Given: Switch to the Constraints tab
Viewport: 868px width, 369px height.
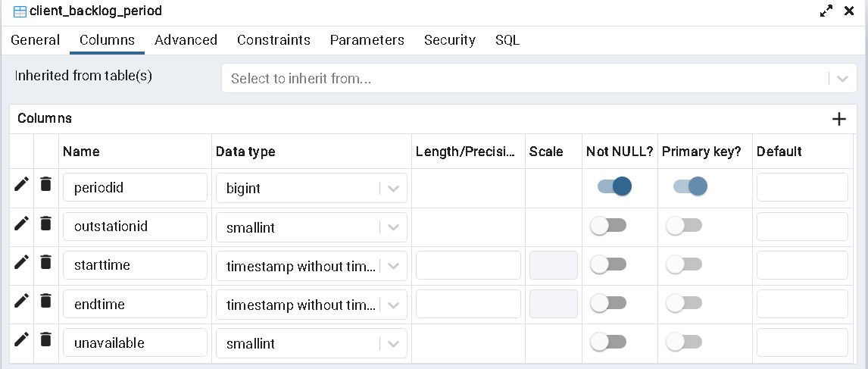Looking at the screenshot, I should pyautogui.click(x=273, y=40).
